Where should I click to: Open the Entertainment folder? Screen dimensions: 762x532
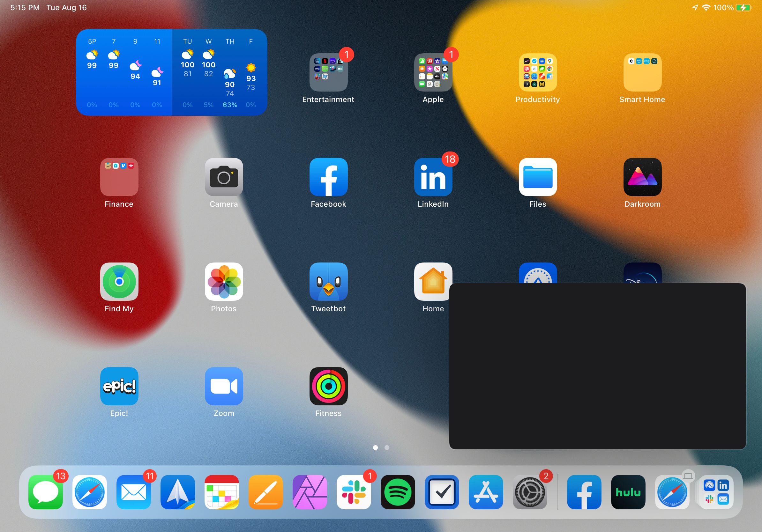coord(328,72)
